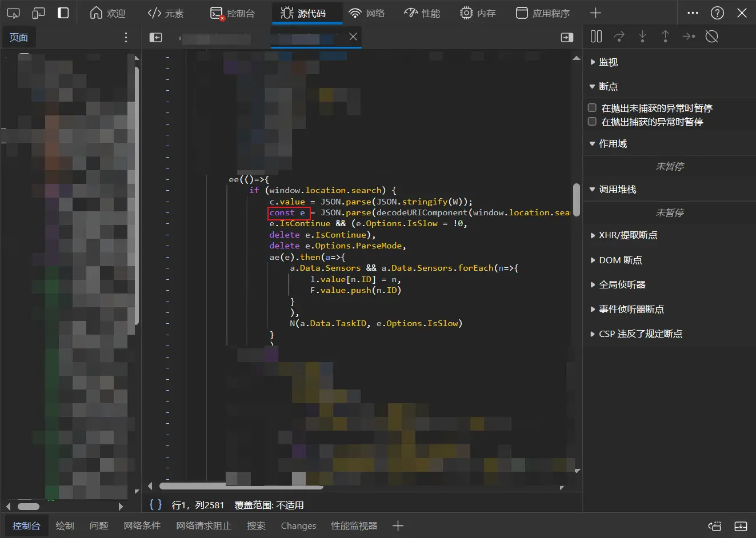The width and height of the screenshot is (756, 538).
Task: Switch to the 网络 network tab
Action: (367, 13)
